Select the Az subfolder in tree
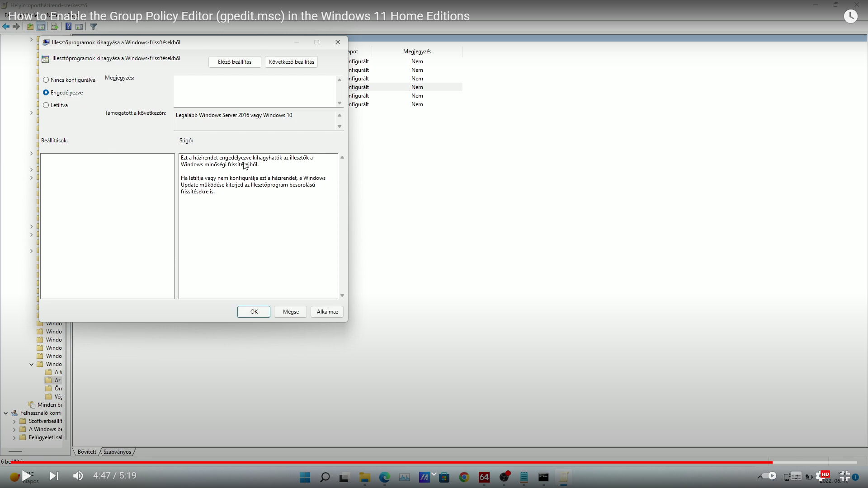Viewport: 868px width, 488px height. pyautogui.click(x=58, y=380)
